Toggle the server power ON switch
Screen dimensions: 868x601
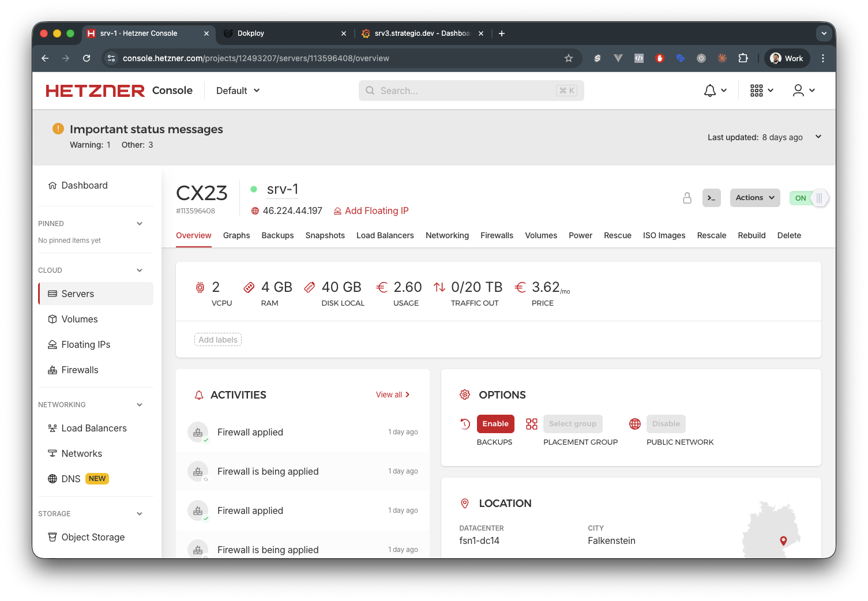point(809,198)
